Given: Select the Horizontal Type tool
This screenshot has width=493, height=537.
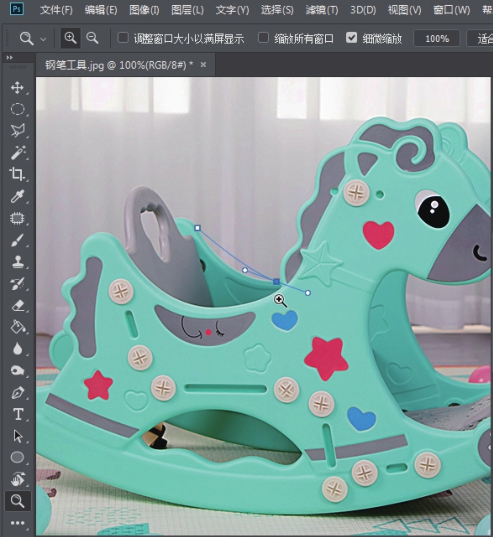Looking at the screenshot, I should (x=18, y=414).
